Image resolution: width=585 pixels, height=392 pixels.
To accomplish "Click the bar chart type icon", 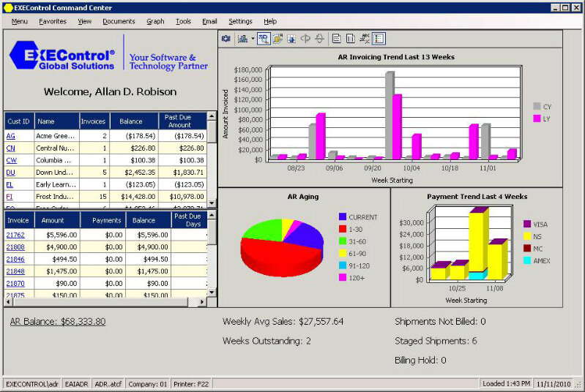I will coord(242,38).
